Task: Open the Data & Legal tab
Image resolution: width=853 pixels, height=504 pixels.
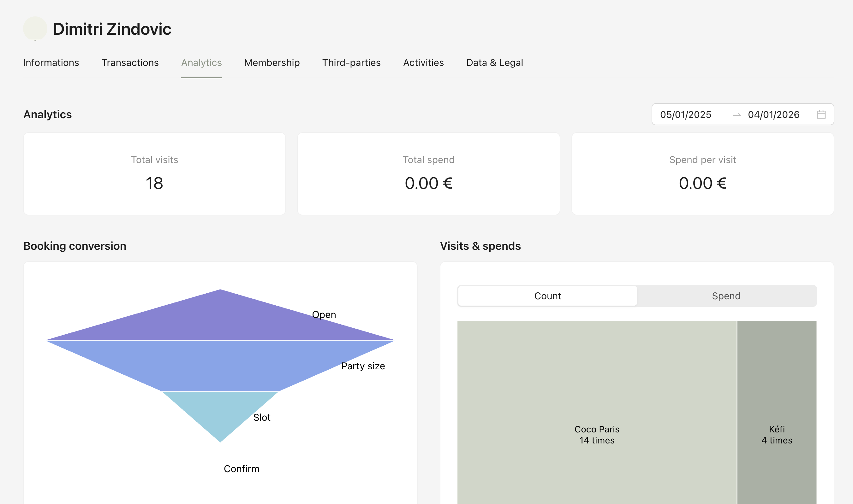Action: (494, 62)
